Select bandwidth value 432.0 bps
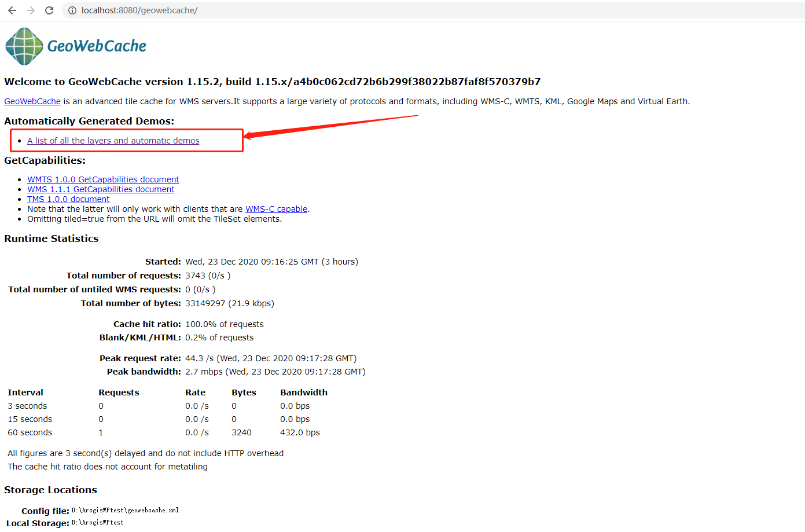The image size is (805, 532). pyautogui.click(x=300, y=432)
